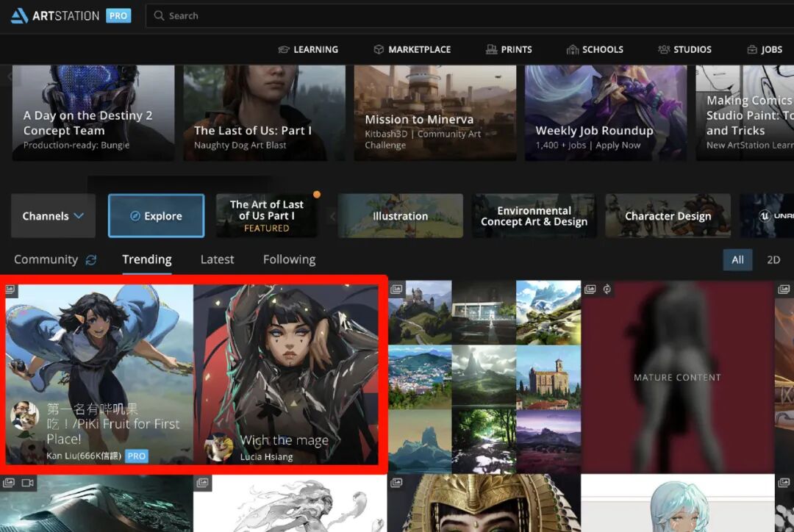Expand the Channels dropdown

[x=53, y=216]
